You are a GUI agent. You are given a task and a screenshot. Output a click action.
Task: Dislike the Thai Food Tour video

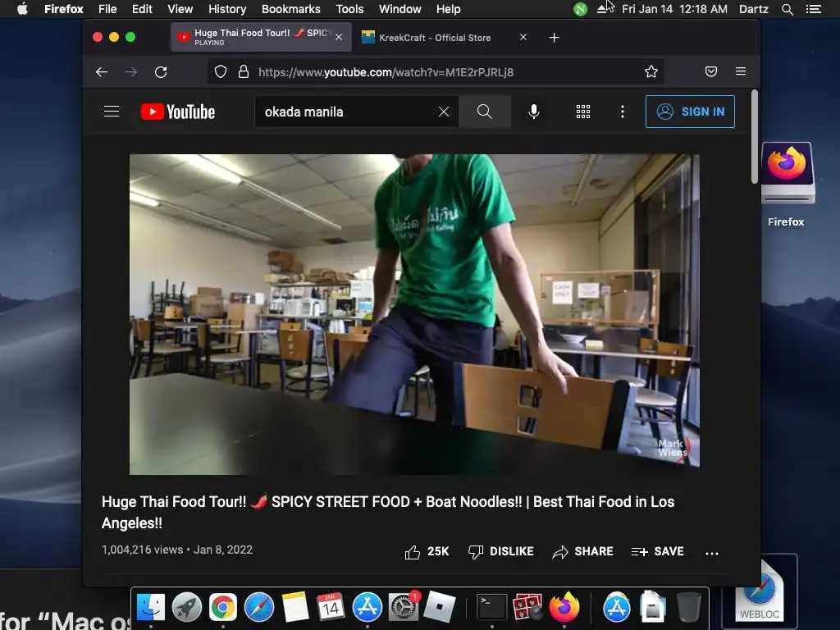[500, 551]
